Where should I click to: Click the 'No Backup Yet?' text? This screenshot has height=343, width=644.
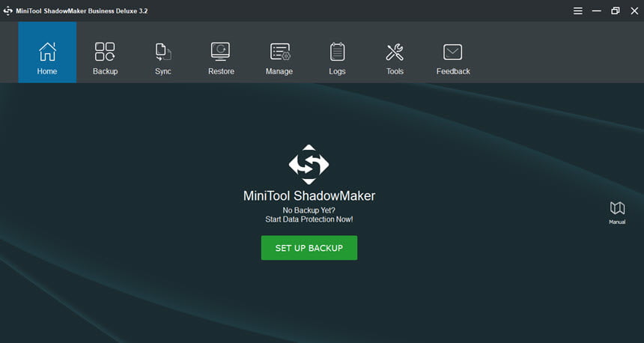(309, 210)
